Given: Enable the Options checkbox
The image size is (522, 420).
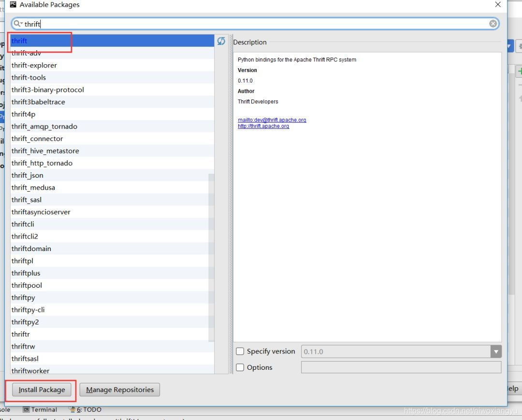Looking at the screenshot, I should pos(240,367).
